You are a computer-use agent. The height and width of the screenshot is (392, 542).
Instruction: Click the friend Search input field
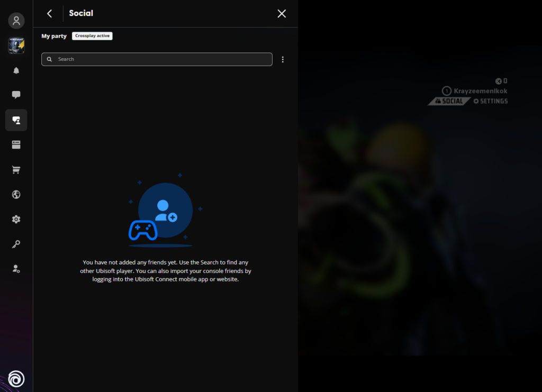(x=157, y=59)
